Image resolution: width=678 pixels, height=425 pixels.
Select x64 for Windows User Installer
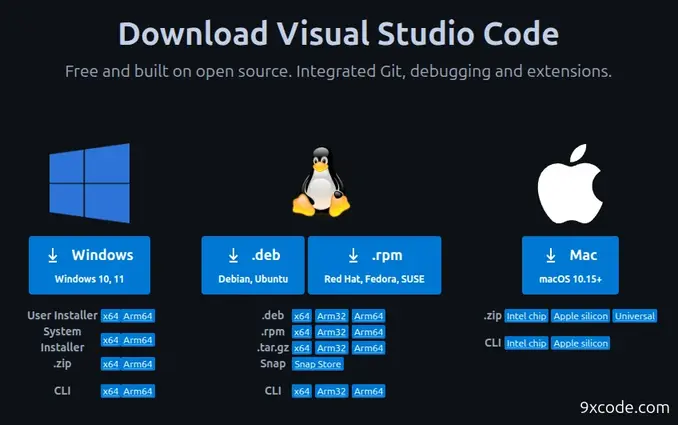click(111, 316)
